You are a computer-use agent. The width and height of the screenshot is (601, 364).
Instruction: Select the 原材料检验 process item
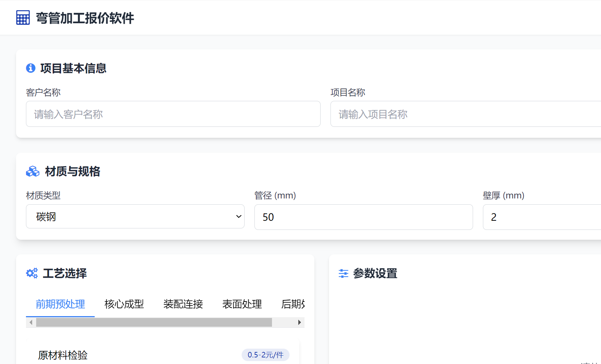pos(63,355)
